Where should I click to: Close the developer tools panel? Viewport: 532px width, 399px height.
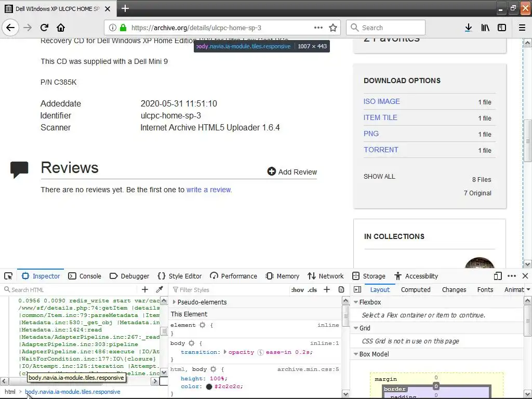tap(525, 276)
